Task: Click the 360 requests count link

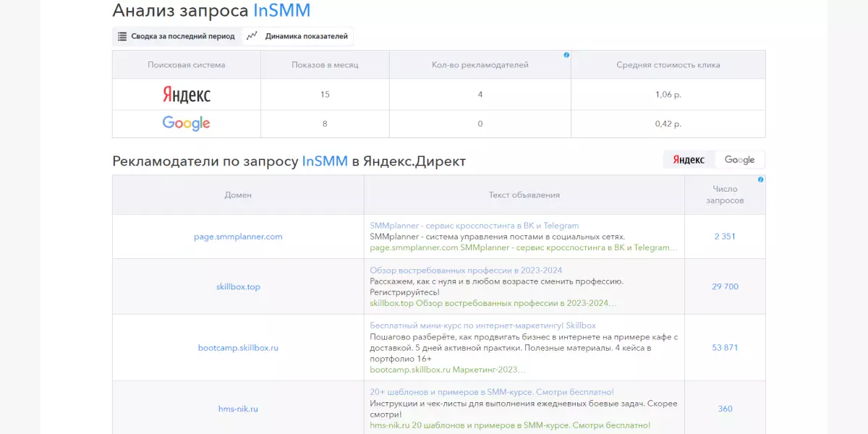Action: (725, 409)
